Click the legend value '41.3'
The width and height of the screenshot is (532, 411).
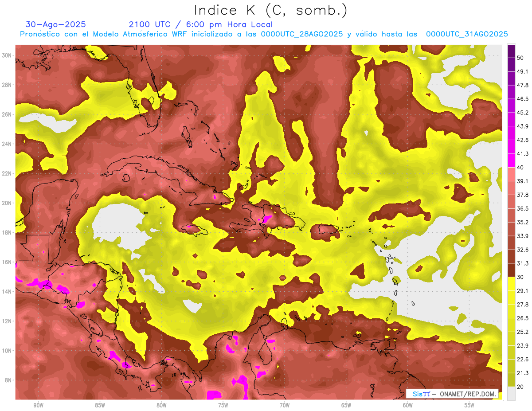click(523, 154)
